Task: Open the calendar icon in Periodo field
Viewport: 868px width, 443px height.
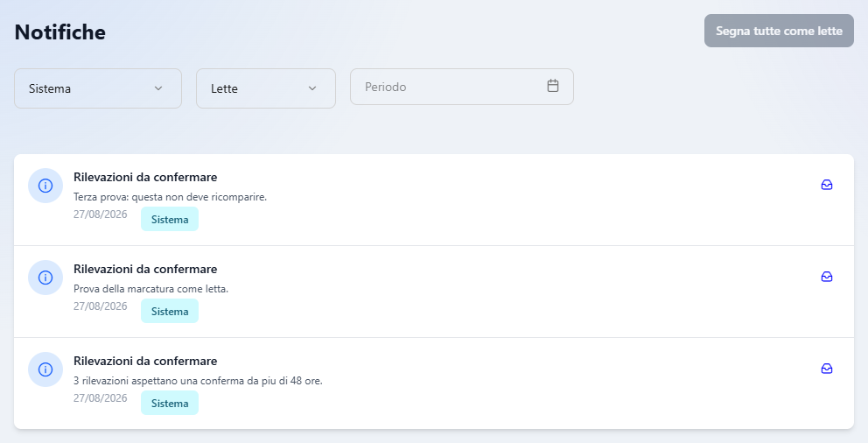Action: coord(552,86)
